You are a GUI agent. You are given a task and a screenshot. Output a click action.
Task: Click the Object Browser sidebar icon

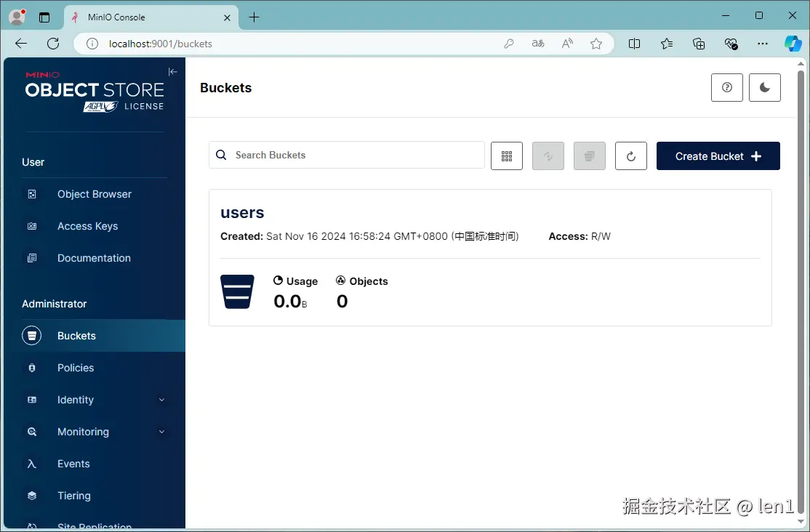(32, 194)
